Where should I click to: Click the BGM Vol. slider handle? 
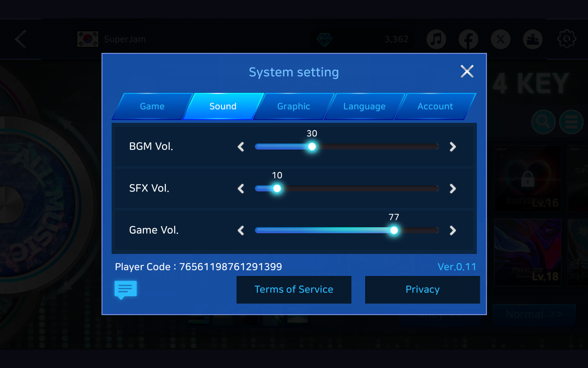coord(312,147)
